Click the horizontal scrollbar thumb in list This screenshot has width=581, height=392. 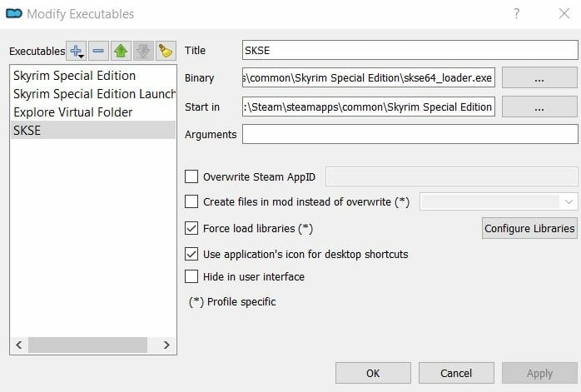coord(88,345)
